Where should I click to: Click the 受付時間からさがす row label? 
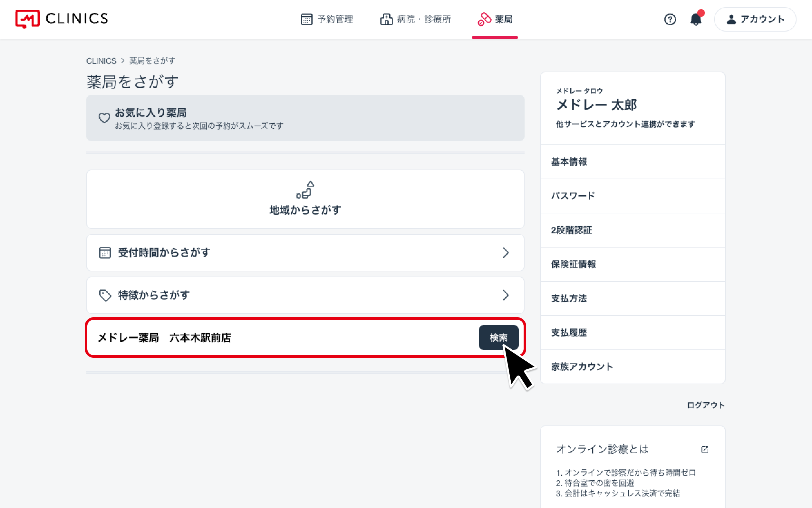tap(164, 253)
